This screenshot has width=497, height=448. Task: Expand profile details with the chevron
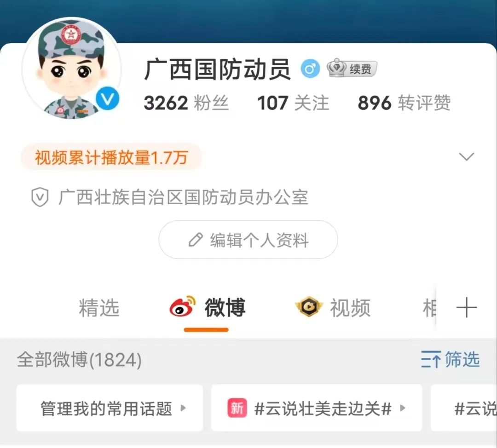(467, 156)
